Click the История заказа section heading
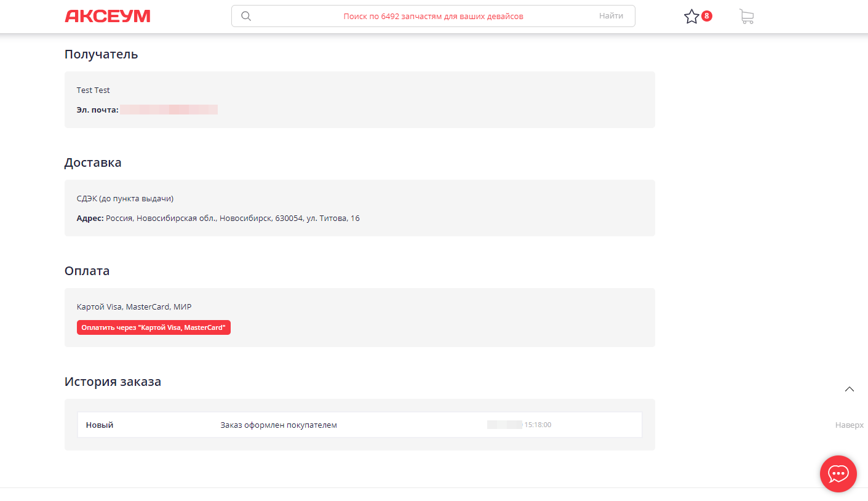The width and height of the screenshot is (868, 501). (113, 382)
